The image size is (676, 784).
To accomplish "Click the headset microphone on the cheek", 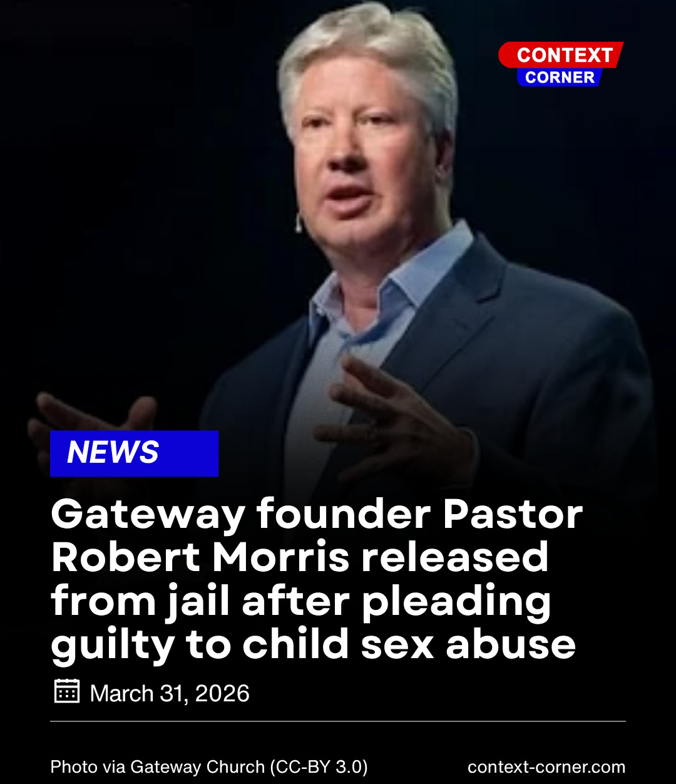I will 299,222.
